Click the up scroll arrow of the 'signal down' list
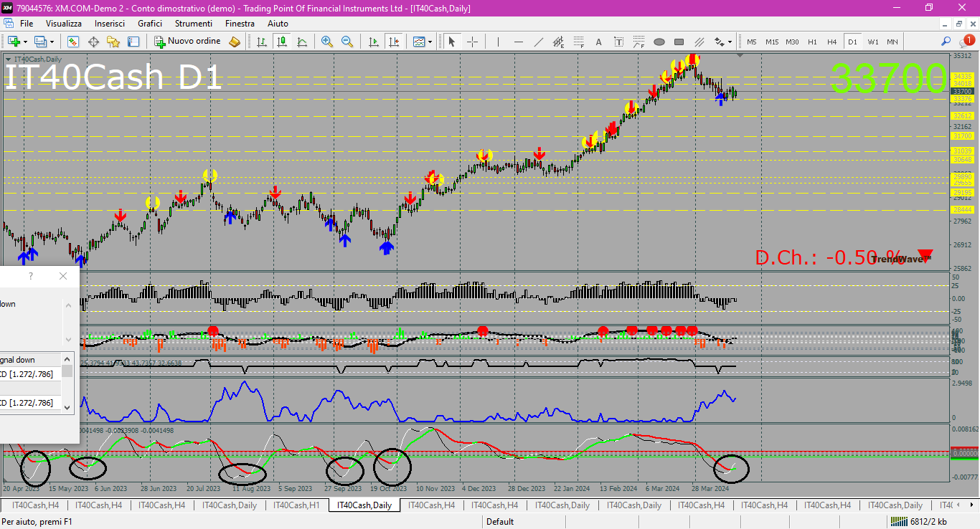The height and width of the screenshot is (529, 980). click(x=67, y=359)
